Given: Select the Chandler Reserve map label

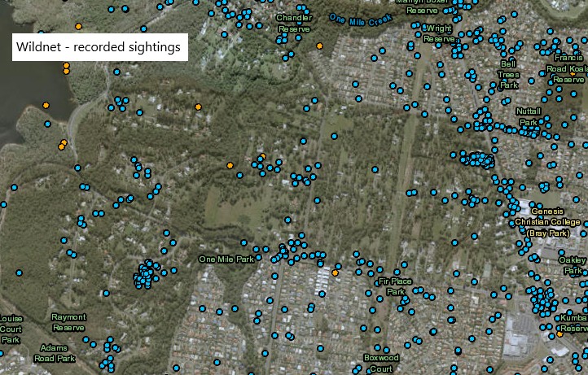Looking at the screenshot, I should click(294, 24).
